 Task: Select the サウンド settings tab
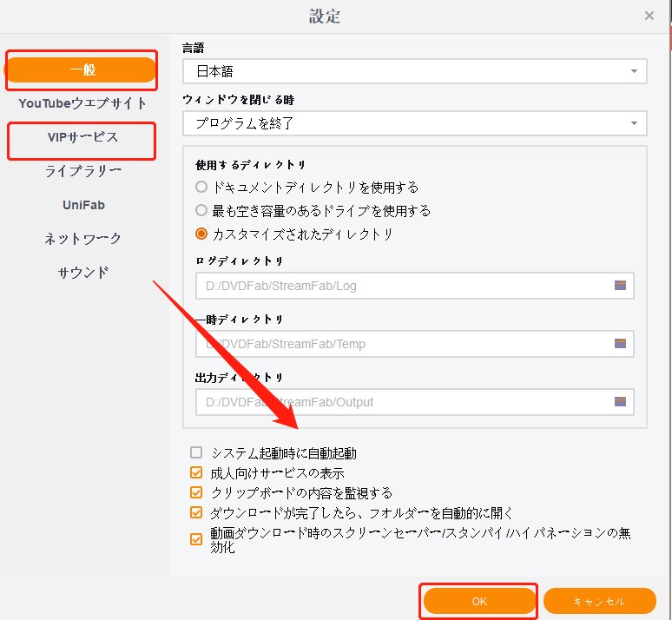pyautogui.click(x=83, y=273)
